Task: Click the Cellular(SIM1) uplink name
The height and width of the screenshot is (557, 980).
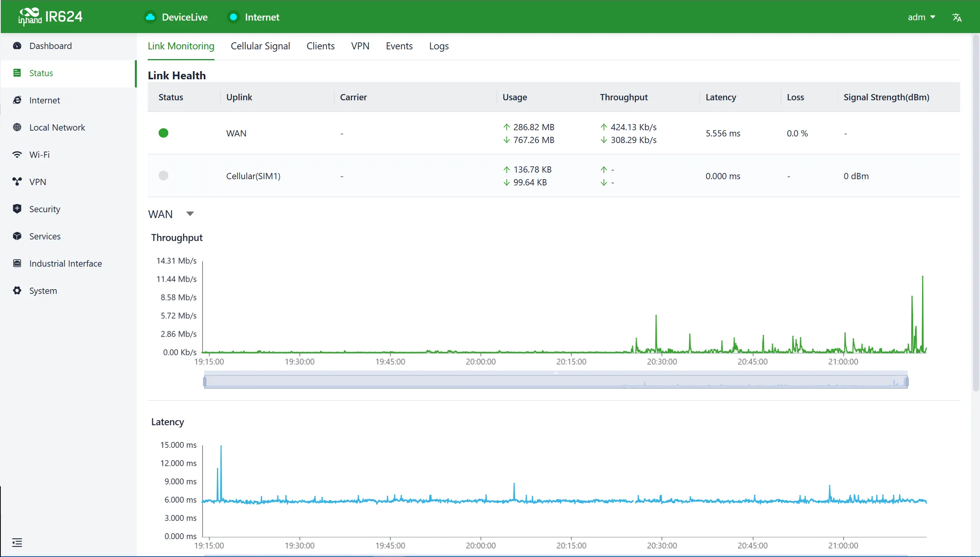Action: coord(253,176)
